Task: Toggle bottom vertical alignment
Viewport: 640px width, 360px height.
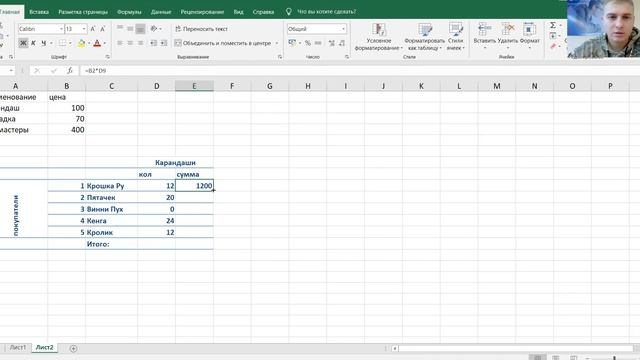Action: [140, 29]
